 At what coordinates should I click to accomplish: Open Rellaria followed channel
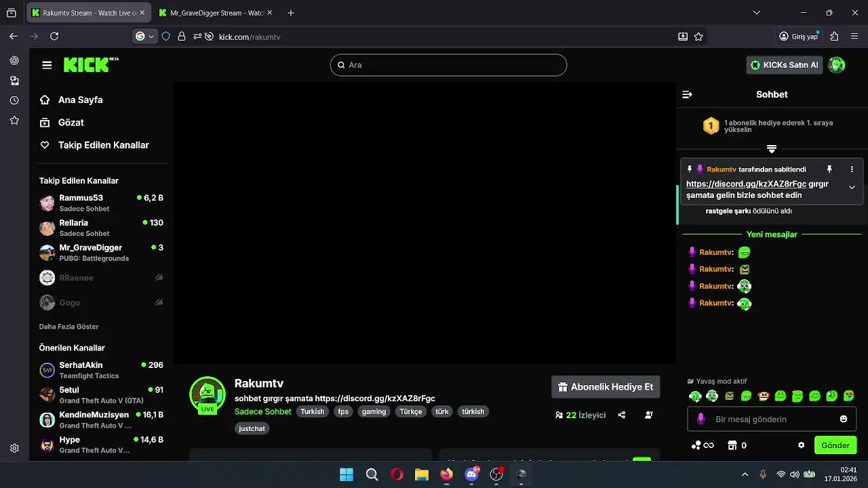102,228
